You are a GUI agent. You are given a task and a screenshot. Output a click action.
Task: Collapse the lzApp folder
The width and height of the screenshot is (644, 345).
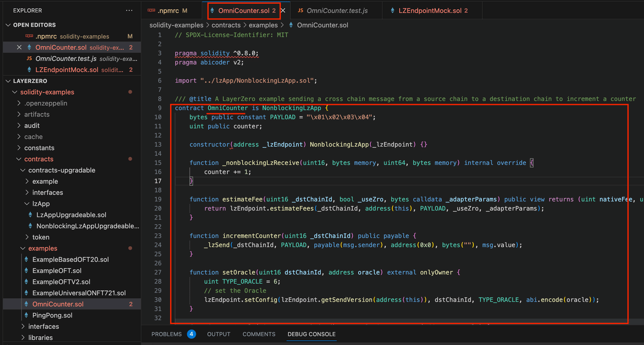click(x=40, y=204)
